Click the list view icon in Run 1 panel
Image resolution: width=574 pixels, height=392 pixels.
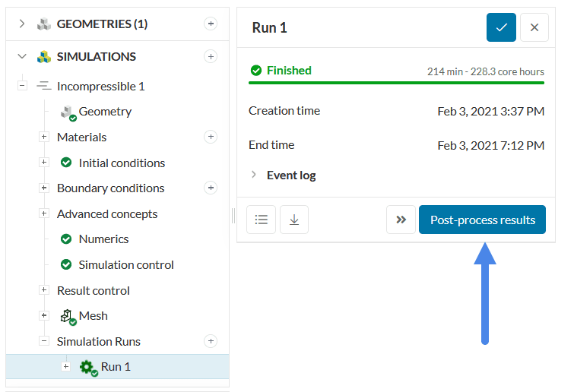pyautogui.click(x=262, y=220)
